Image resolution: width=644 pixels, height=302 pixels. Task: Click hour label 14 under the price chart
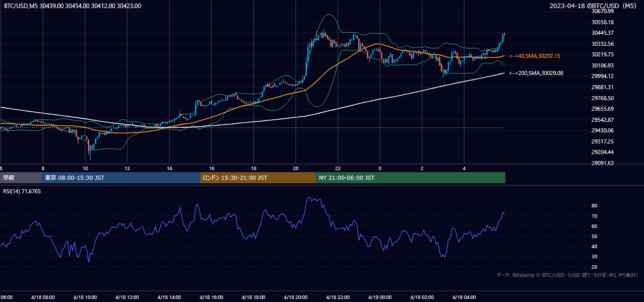(x=169, y=169)
